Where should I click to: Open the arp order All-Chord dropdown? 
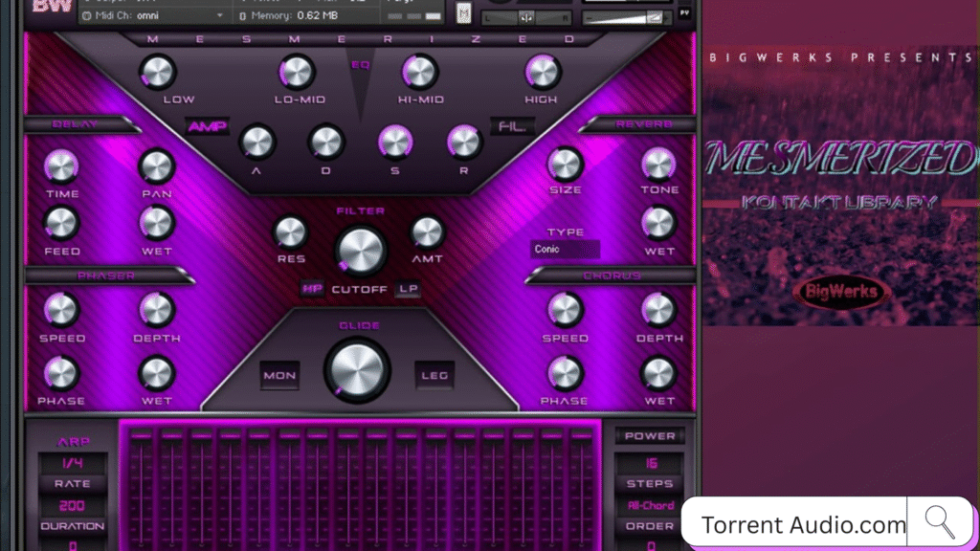650,505
